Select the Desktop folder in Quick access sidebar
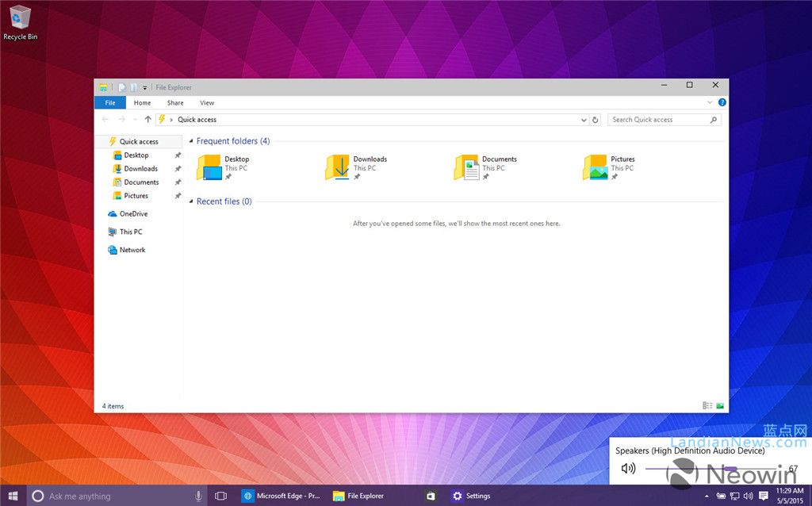812x506 pixels. [134, 155]
